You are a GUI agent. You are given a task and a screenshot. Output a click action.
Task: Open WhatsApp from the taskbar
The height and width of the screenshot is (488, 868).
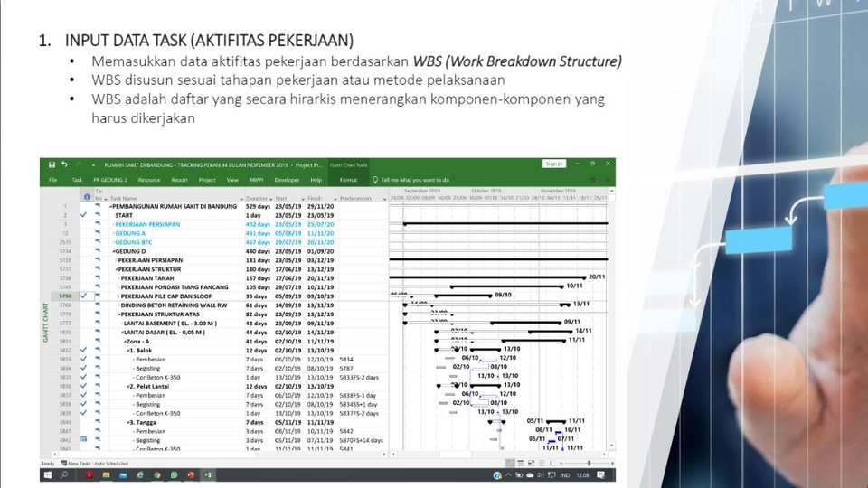(174, 475)
